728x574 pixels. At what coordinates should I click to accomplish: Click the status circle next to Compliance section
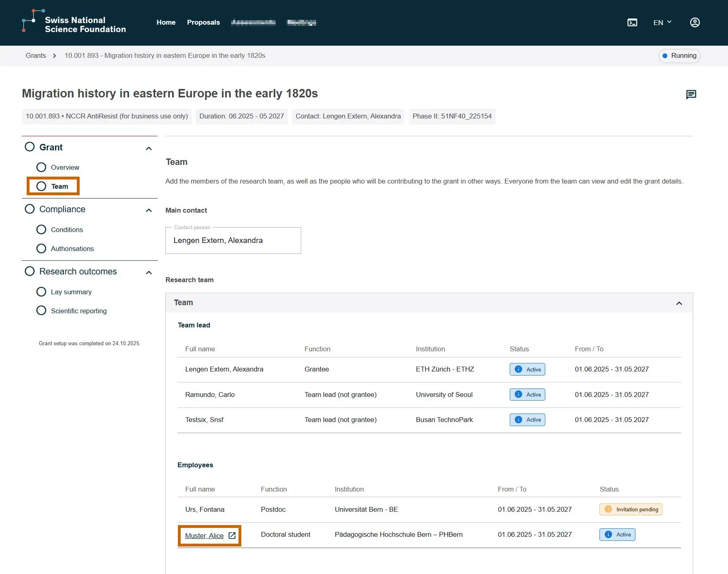click(30, 209)
